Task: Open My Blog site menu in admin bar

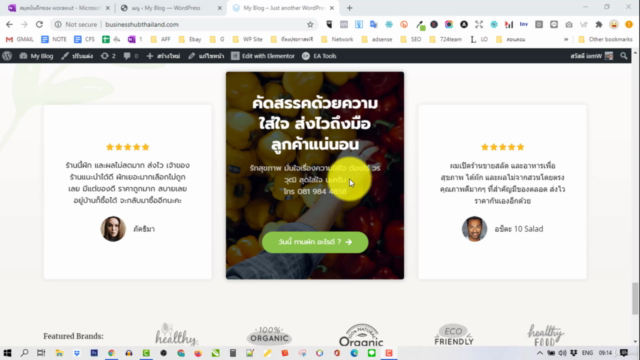Action: pos(36,56)
